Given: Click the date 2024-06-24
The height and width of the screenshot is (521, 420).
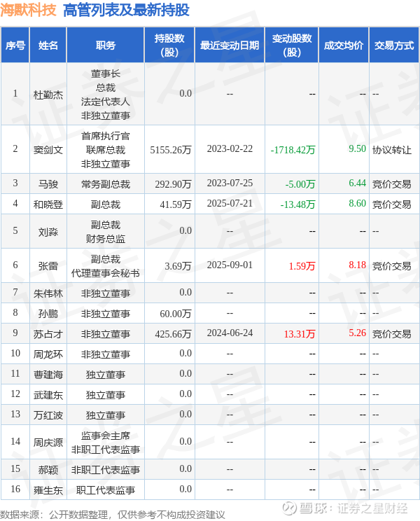Looking at the screenshot, I should click(x=230, y=333).
